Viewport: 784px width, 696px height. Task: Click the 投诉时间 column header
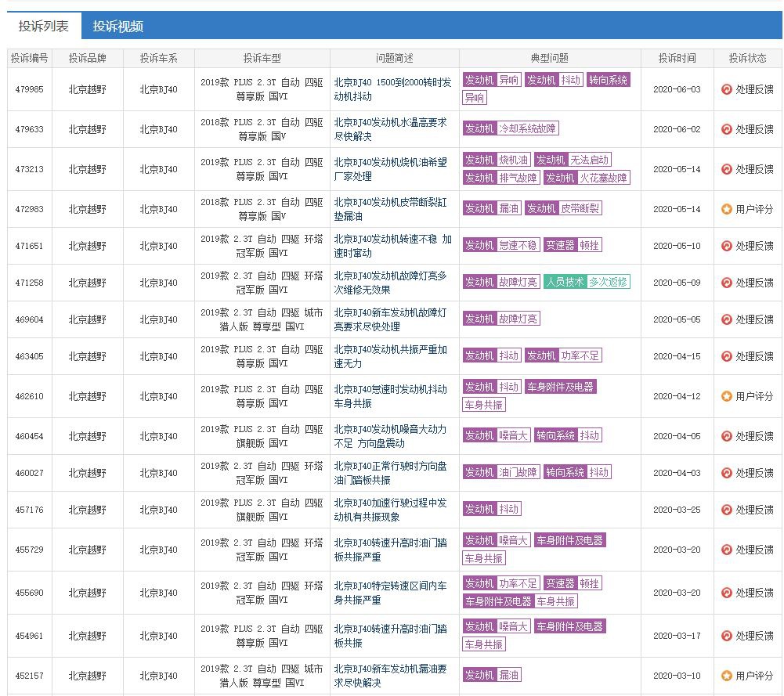[677, 58]
